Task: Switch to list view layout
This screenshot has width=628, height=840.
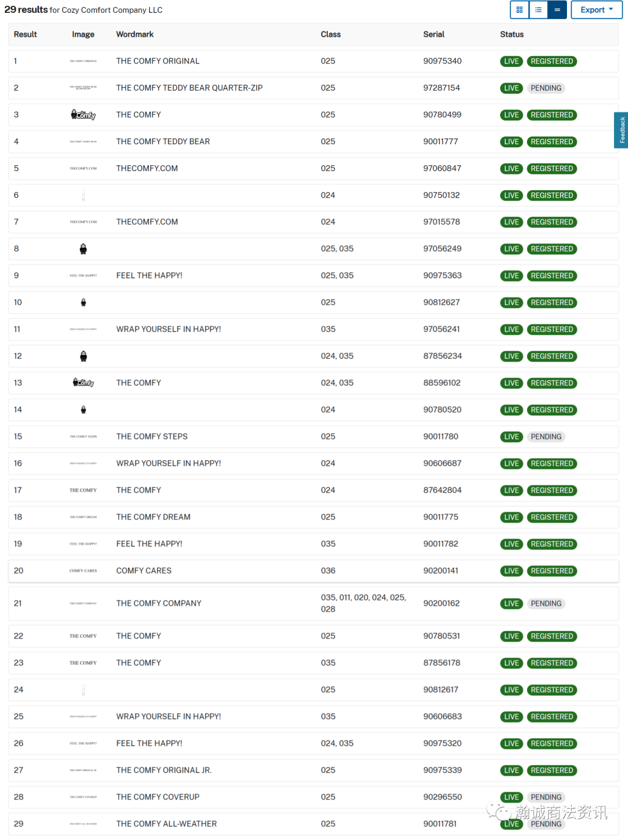Action: [538, 10]
